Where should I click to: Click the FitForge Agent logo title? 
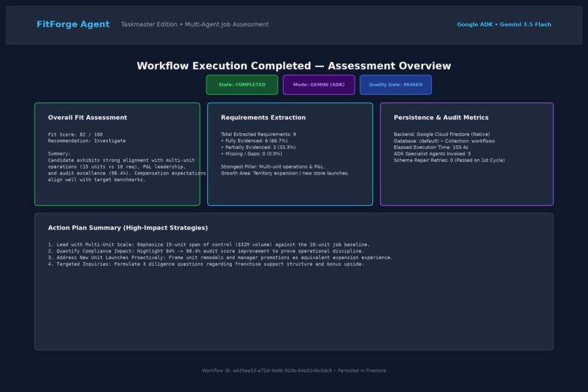73,24
